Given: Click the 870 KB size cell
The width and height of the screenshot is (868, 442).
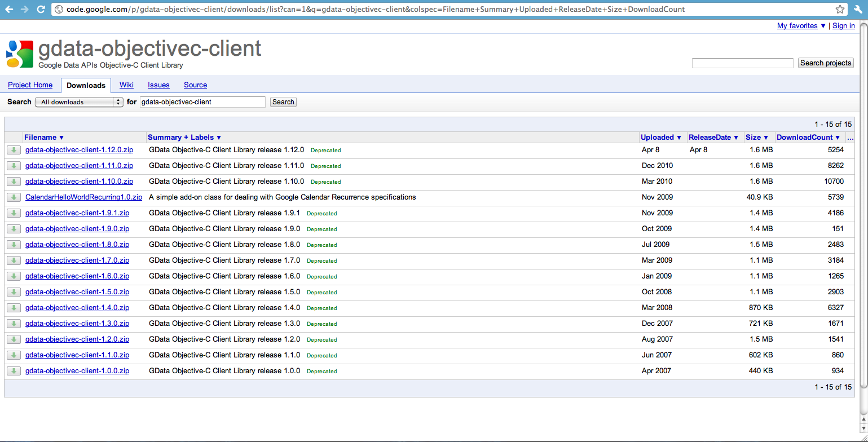Looking at the screenshot, I should pyautogui.click(x=761, y=308).
